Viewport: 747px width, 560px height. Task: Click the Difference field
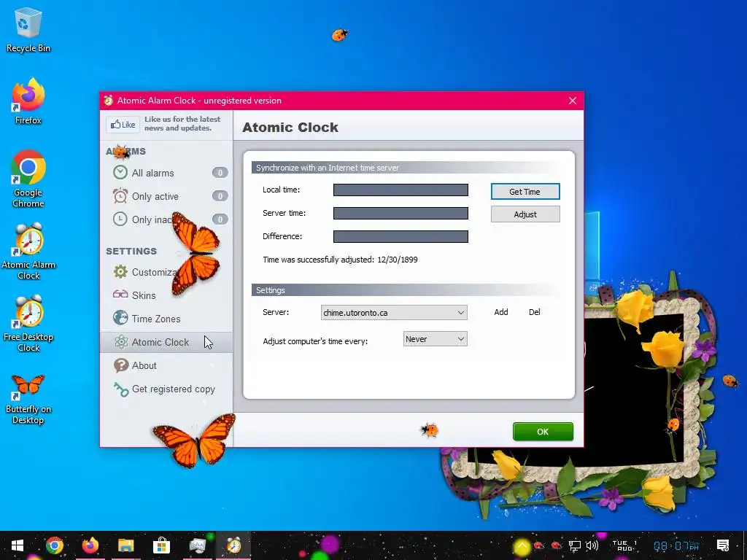(400, 237)
